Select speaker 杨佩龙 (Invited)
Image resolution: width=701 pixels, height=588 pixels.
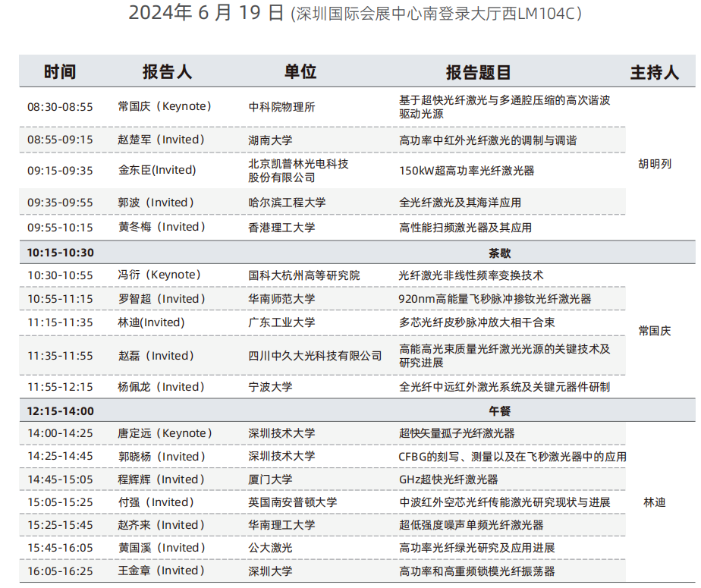click(x=162, y=387)
